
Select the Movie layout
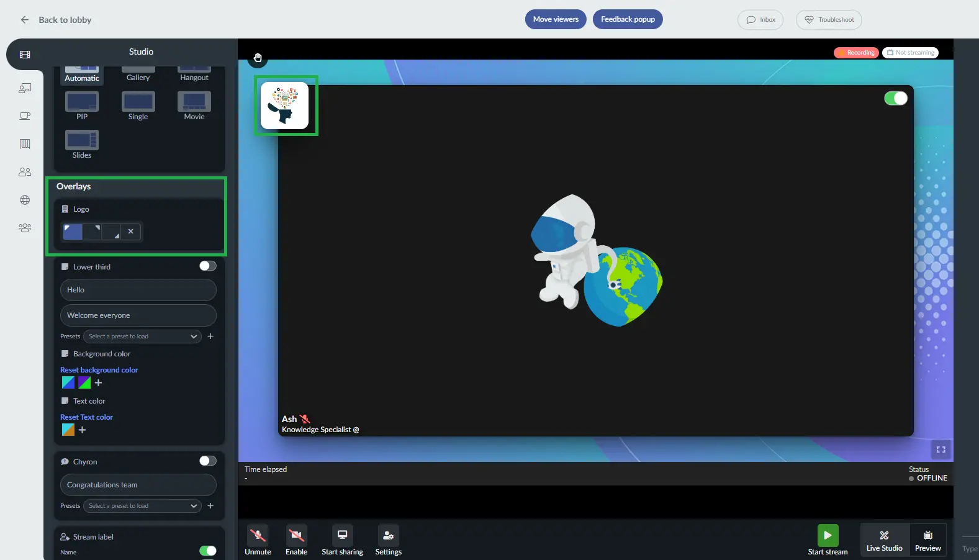[194, 106]
